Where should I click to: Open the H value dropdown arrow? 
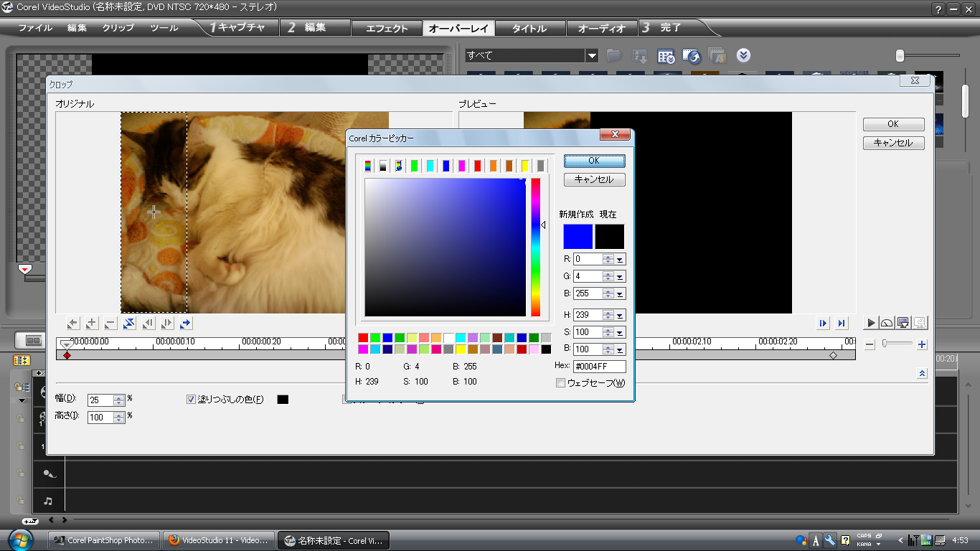(x=621, y=315)
